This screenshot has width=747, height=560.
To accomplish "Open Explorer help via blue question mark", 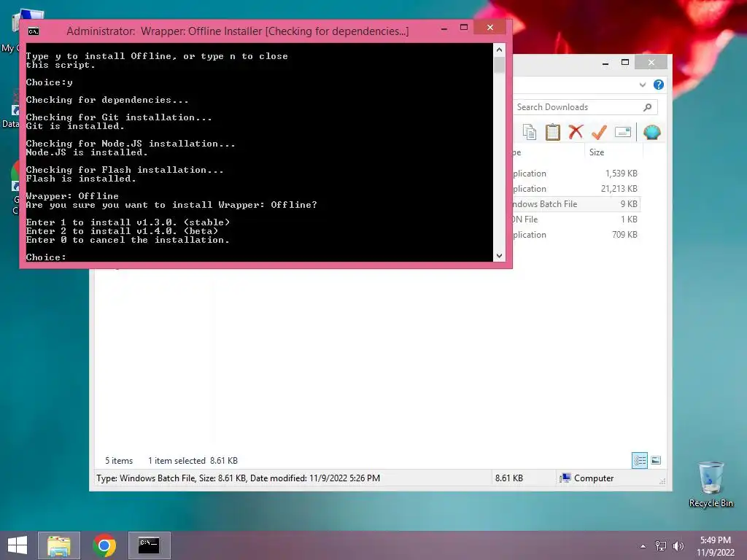I will point(659,85).
